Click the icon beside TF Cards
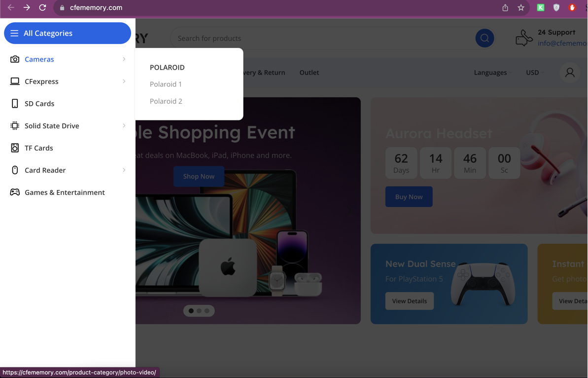This screenshot has width=588, height=378. click(15, 148)
